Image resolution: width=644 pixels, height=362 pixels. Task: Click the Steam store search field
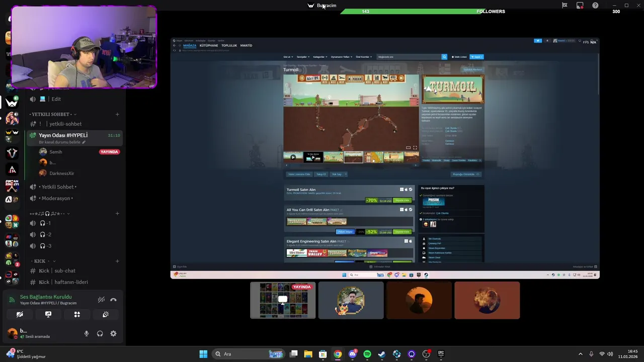coord(409,57)
